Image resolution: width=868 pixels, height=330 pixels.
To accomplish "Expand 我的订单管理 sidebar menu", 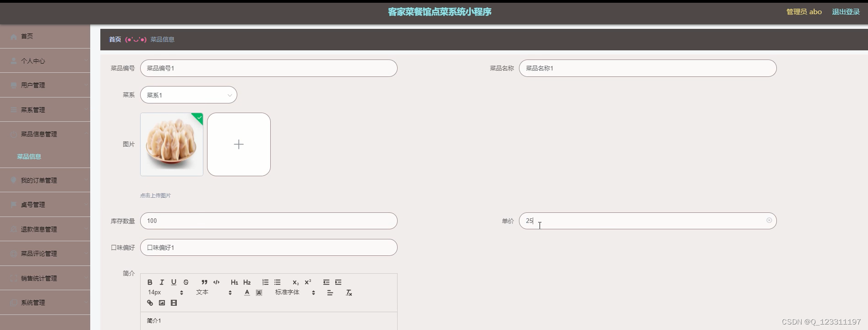I will [x=45, y=180].
